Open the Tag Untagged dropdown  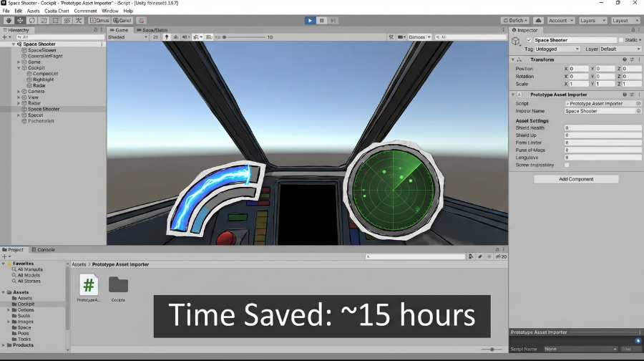pos(557,49)
